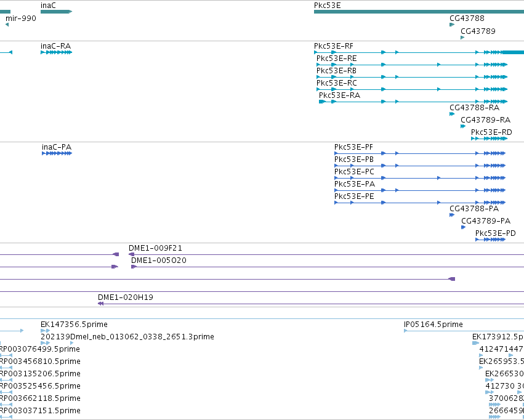Select the Pkc53E-PC protein label
Image resolution: width=524 pixels, height=420 pixels.
coord(354,171)
